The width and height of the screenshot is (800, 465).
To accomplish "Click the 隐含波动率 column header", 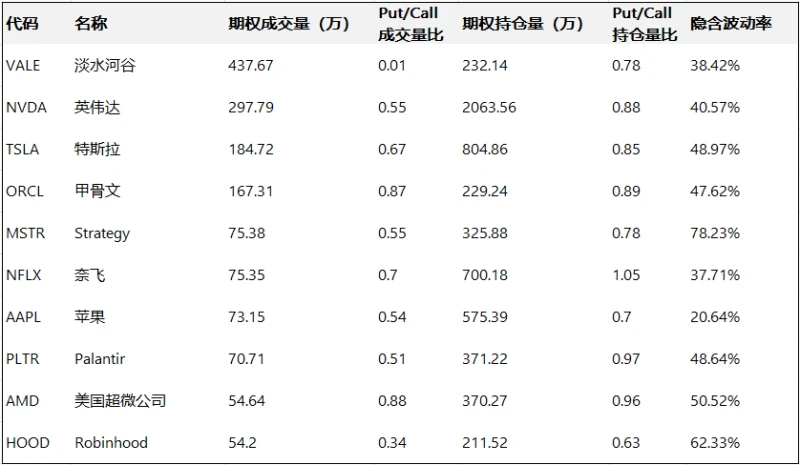I will pyautogui.click(x=730, y=24).
